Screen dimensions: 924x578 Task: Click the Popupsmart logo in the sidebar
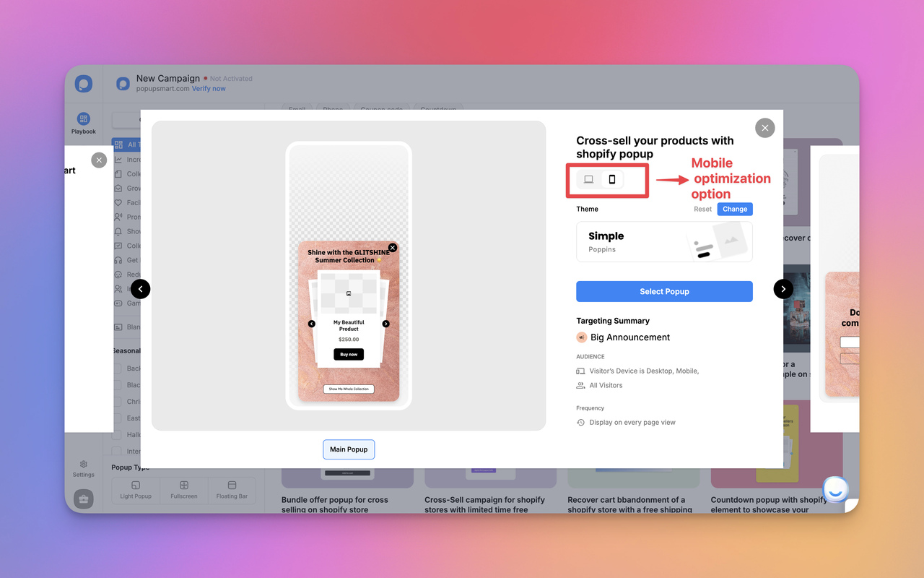(x=84, y=84)
